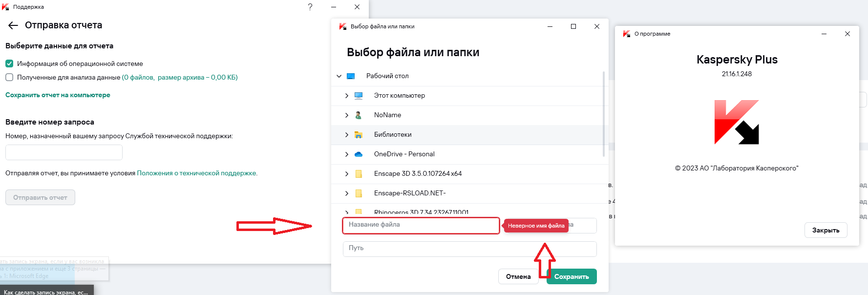Click Закрыть in the О программе window
Viewport: 868px width, 295px height.
(x=826, y=230)
